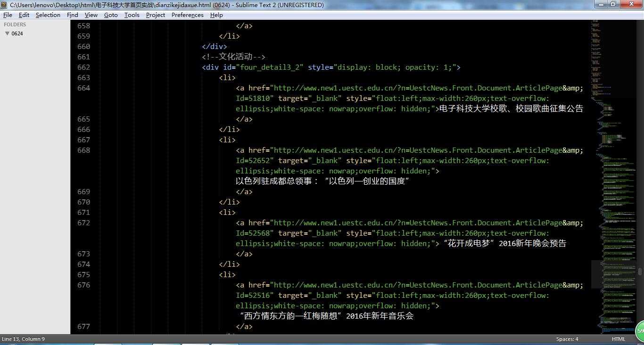Image resolution: width=644 pixels, height=345 pixels.
Task: Click the <li> tag on line 671
Action: click(x=227, y=213)
